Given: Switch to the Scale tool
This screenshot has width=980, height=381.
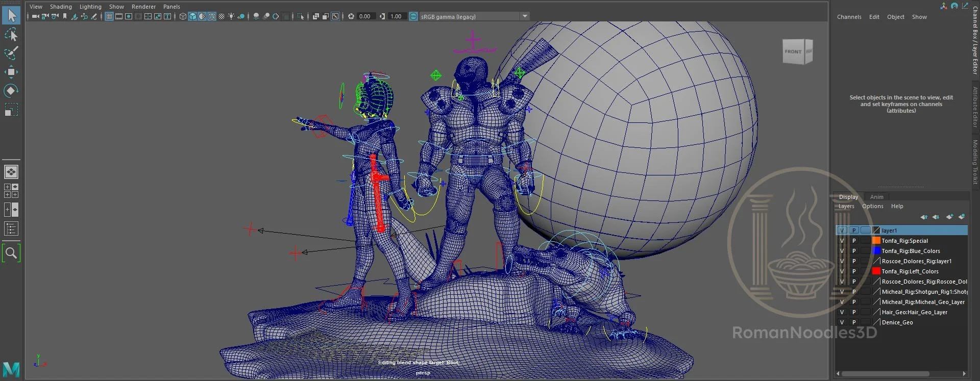Looking at the screenshot, I should pyautogui.click(x=11, y=110).
